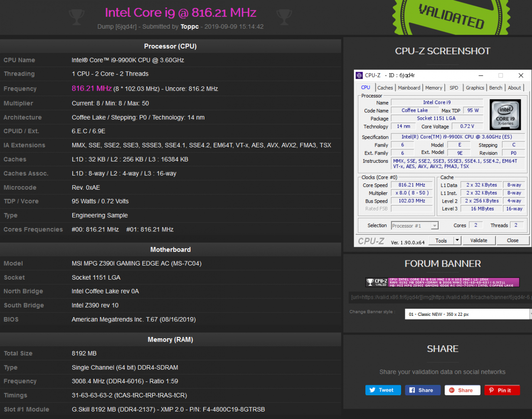Click the right trophy icon beside the title

[284, 17]
